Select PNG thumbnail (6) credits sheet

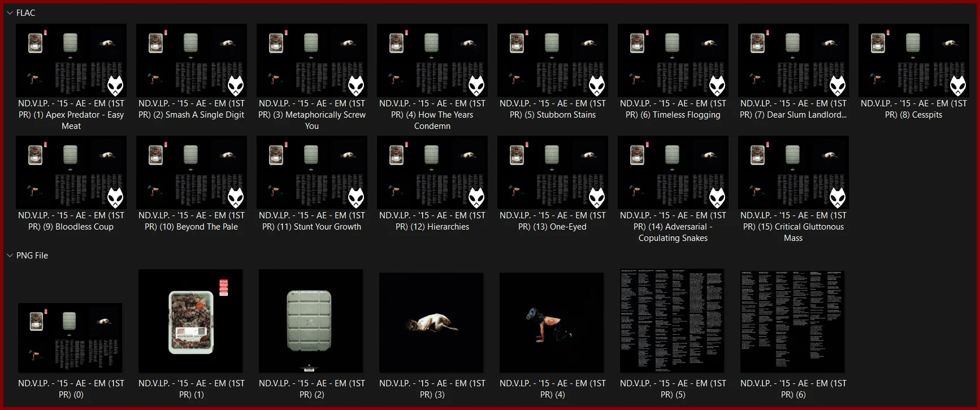(792, 321)
